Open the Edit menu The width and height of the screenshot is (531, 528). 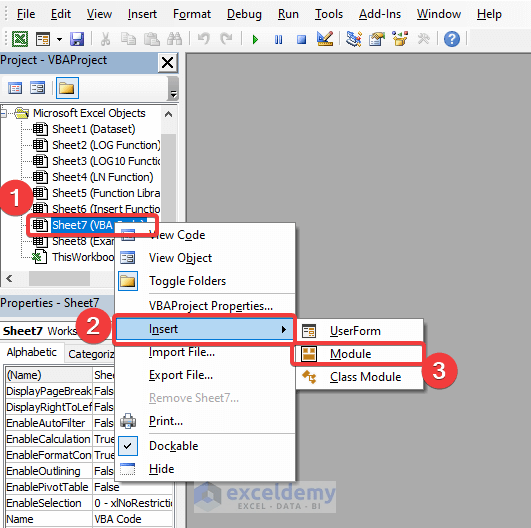[61, 14]
